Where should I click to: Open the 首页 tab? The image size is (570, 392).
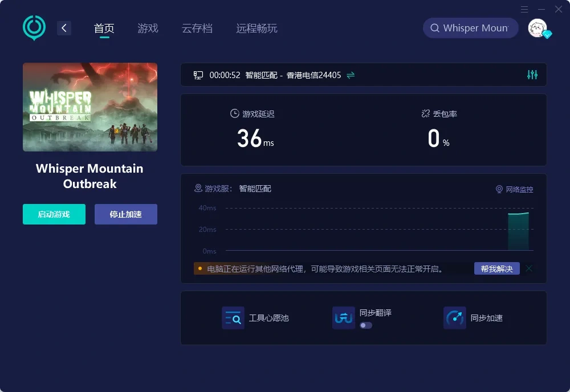104,28
